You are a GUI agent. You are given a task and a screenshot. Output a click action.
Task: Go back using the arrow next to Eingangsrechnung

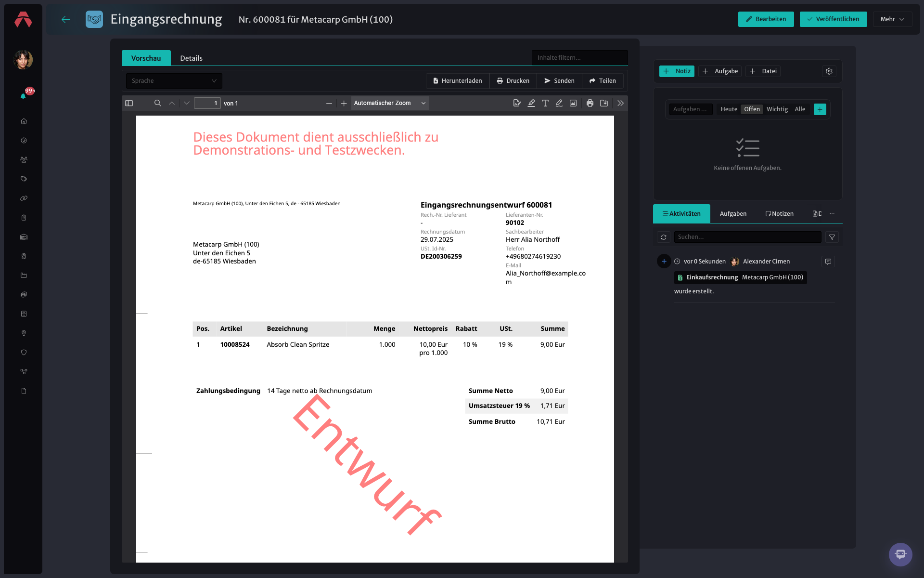click(x=66, y=19)
